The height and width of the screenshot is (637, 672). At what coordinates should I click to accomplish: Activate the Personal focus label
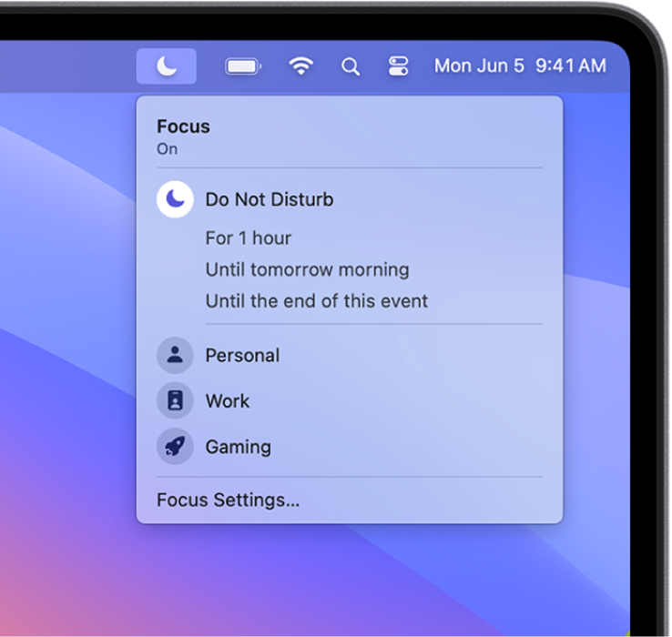[242, 356]
